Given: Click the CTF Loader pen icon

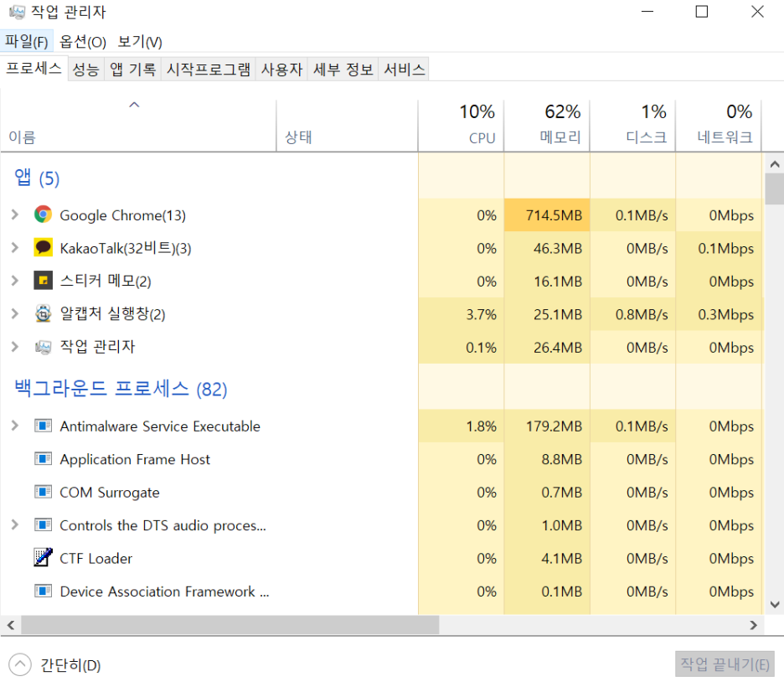Looking at the screenshot, I should coord(43,557).
